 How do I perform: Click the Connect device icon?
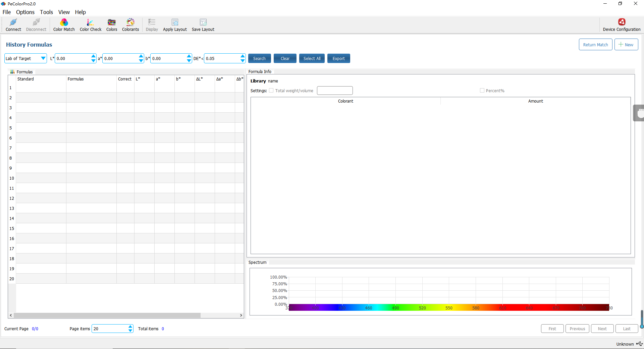(13, 22)
